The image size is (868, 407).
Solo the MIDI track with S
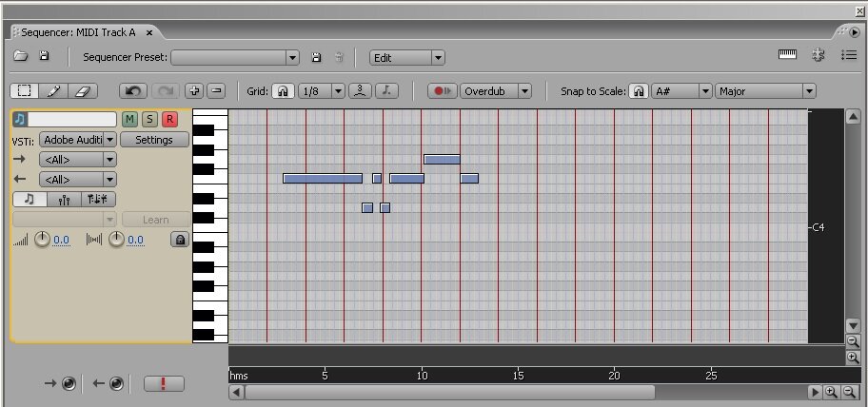tap(149, 119)
